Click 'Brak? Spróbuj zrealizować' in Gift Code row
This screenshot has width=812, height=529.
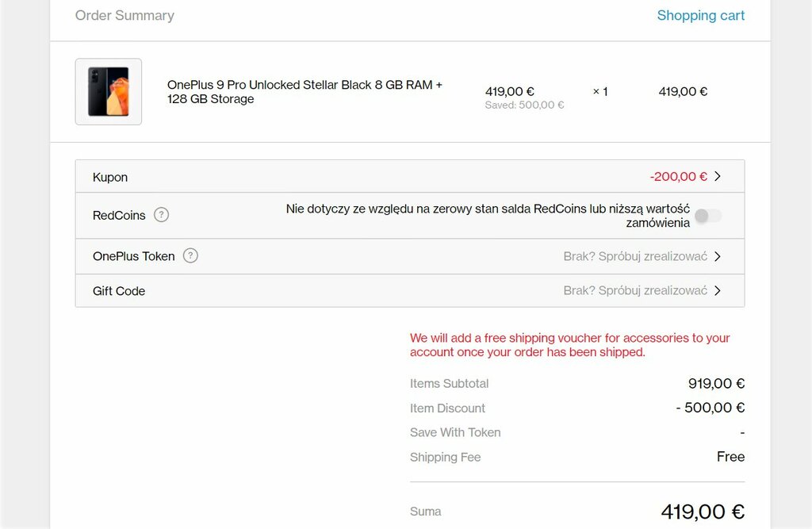click(635, 290)
